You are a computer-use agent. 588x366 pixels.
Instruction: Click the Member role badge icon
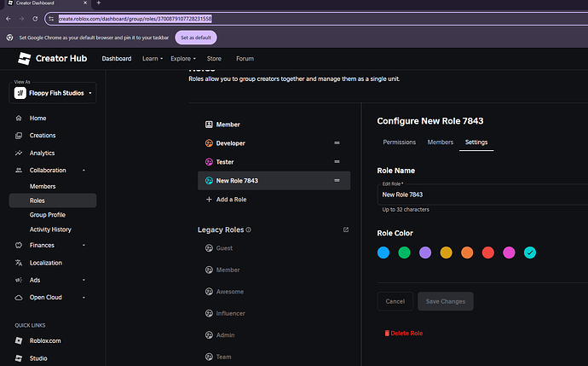(x=209, y=125)
